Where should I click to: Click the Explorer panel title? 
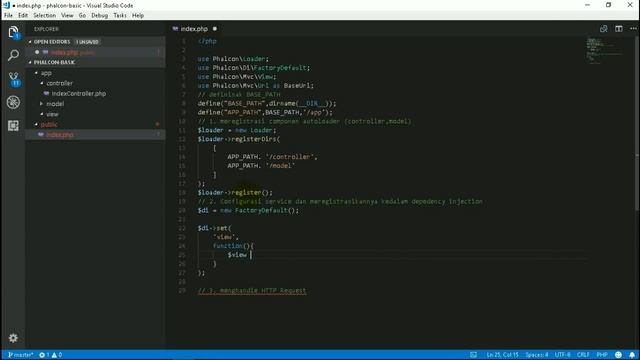[x=46, y=29]
